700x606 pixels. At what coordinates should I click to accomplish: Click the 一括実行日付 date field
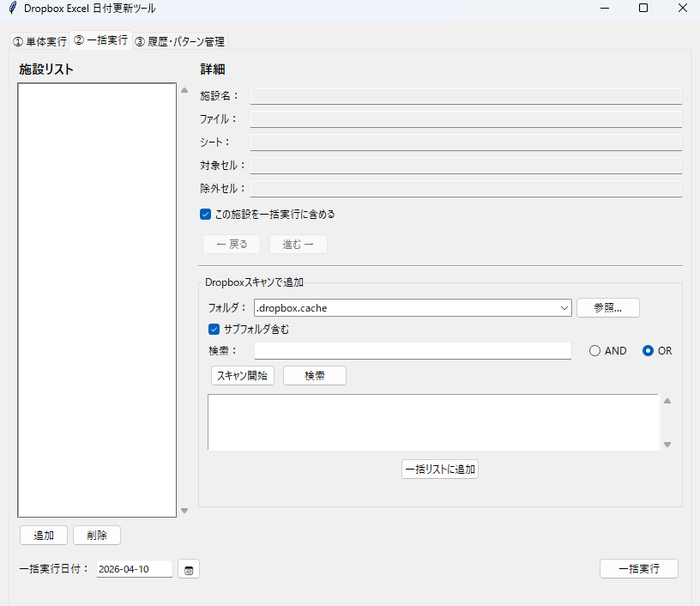click(x=135, y=569)
